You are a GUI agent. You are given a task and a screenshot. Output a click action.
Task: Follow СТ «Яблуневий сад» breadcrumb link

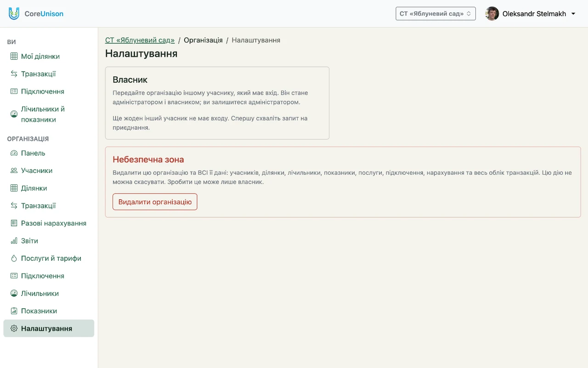point(140,40)
